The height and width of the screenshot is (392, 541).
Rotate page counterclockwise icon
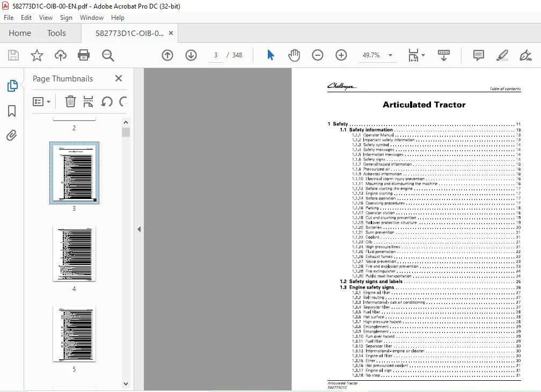pyautogui.click(x=107, y=102)
